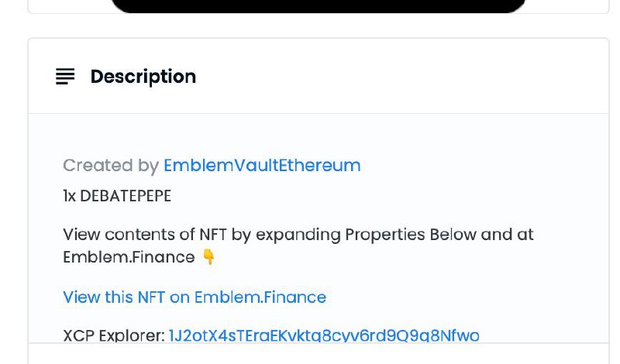Open the EmblemVaultEthereum creator profile
Screen dimensions: 620x364
point(262,165)
